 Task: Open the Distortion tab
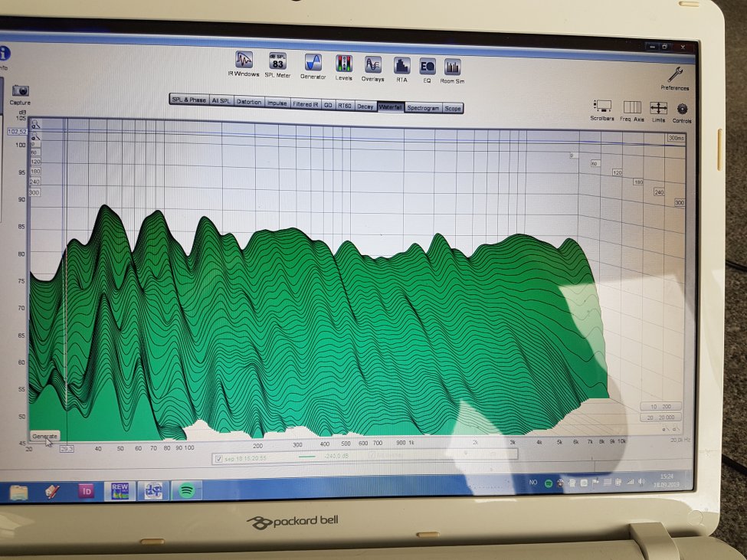click(249, 102)
